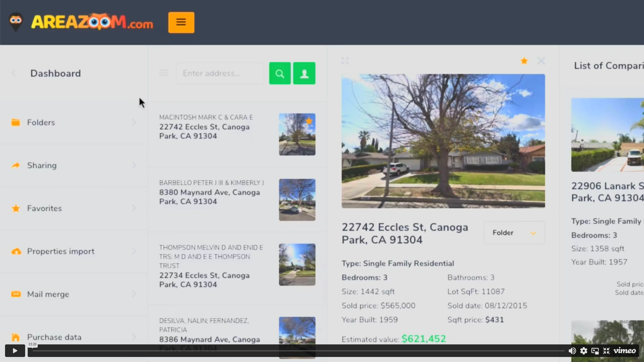Play the video
This screenshot has height=362, width=644.
click(x=15, y=350)
